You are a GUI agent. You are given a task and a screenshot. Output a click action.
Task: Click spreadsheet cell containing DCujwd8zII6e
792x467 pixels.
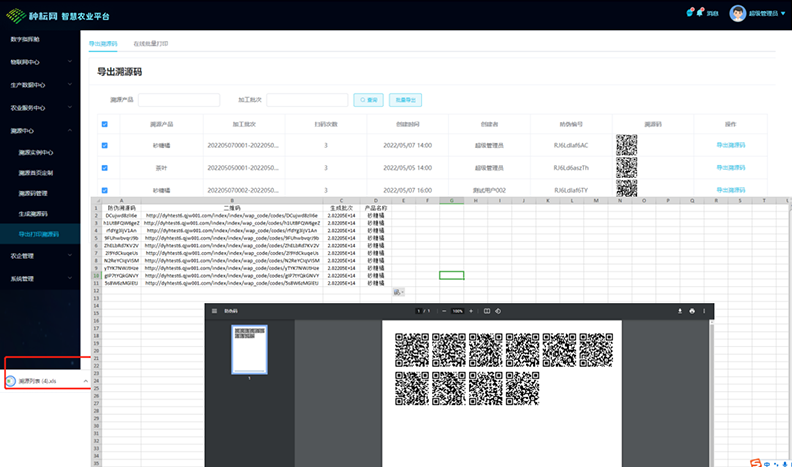tap(121, 216)
